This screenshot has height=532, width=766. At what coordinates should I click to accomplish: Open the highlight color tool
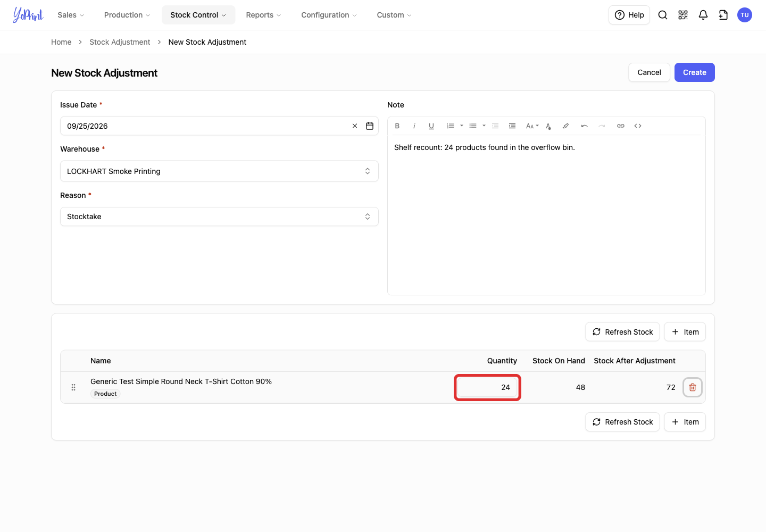tap(565, 126)
